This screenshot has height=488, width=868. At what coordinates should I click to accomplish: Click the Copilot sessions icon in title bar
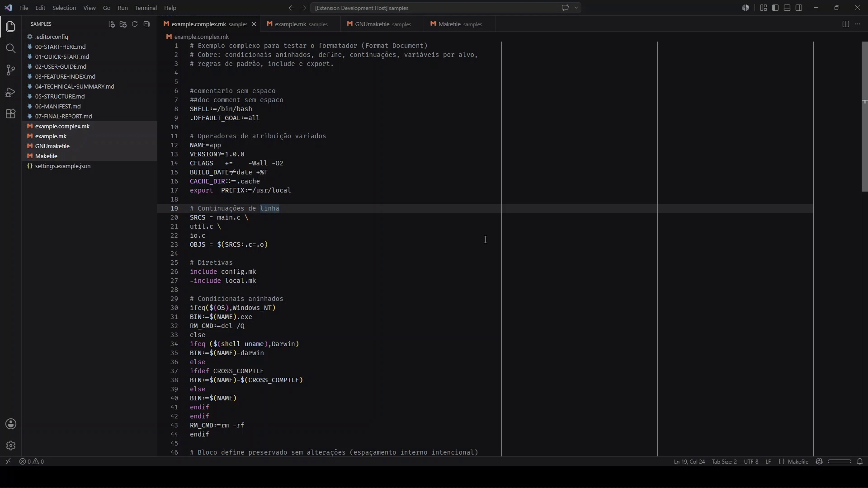coord(745,8)
